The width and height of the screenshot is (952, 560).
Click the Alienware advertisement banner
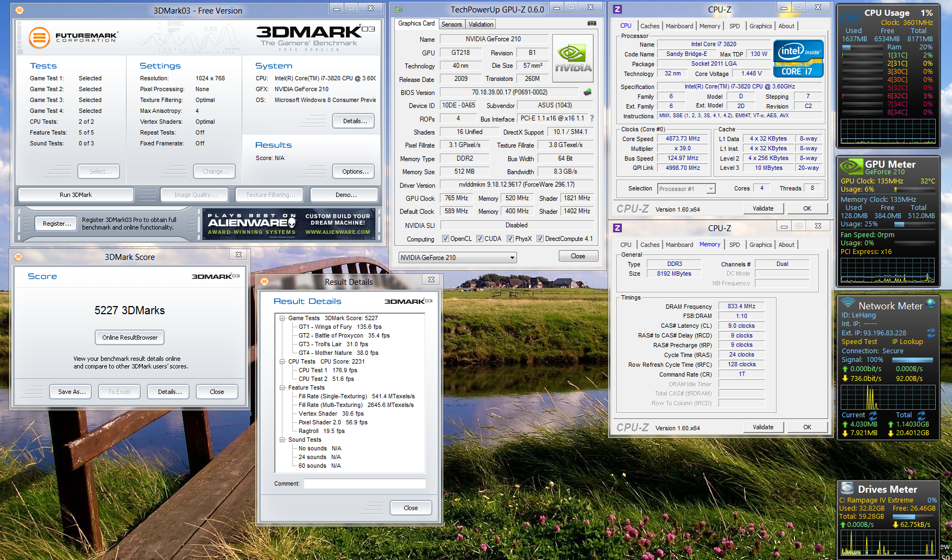(x=290, y=224)
